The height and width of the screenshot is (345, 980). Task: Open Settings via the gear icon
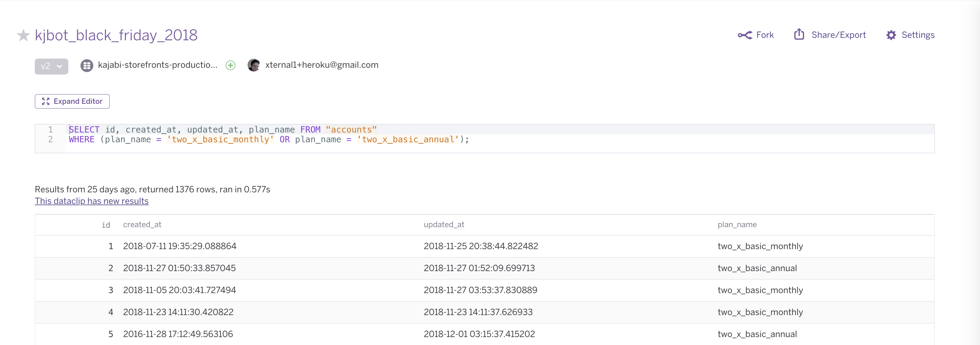pyautogui.click(x=891, y=35)
